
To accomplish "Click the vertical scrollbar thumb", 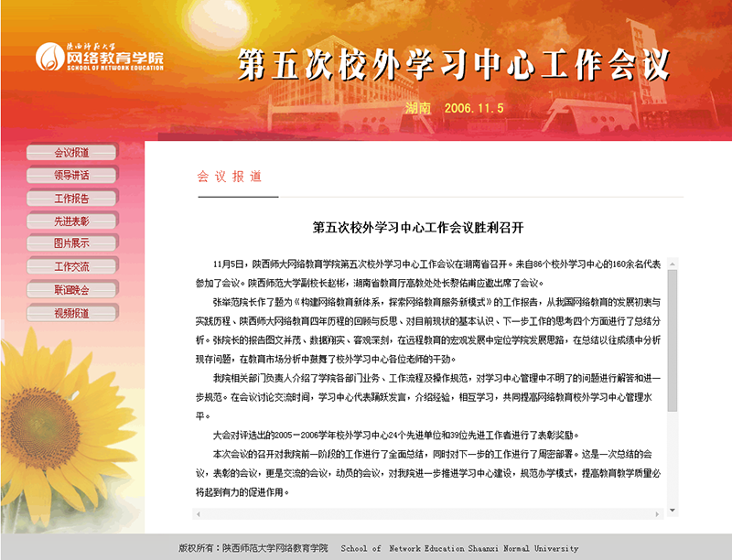I will pyautogui.click(x=673, y=340).
